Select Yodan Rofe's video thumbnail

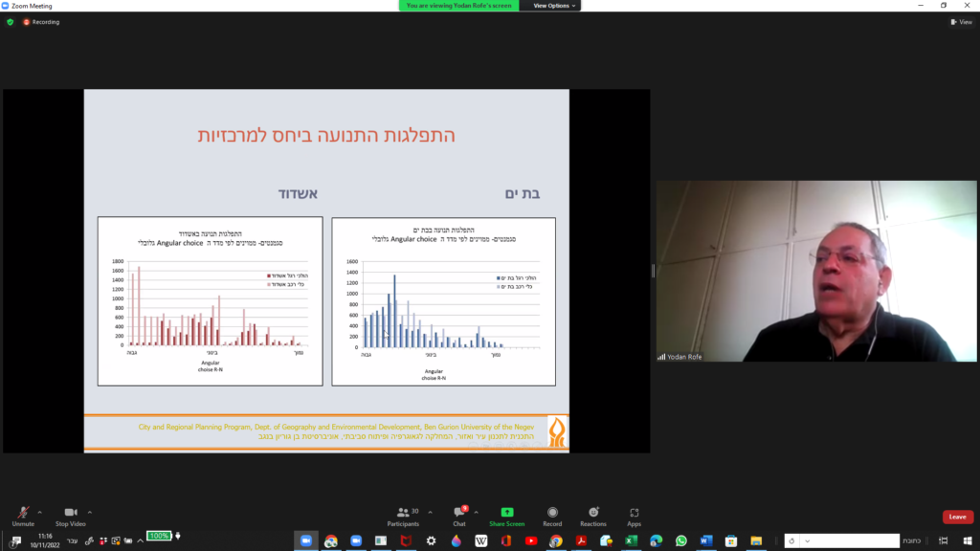tap(816, 271)
